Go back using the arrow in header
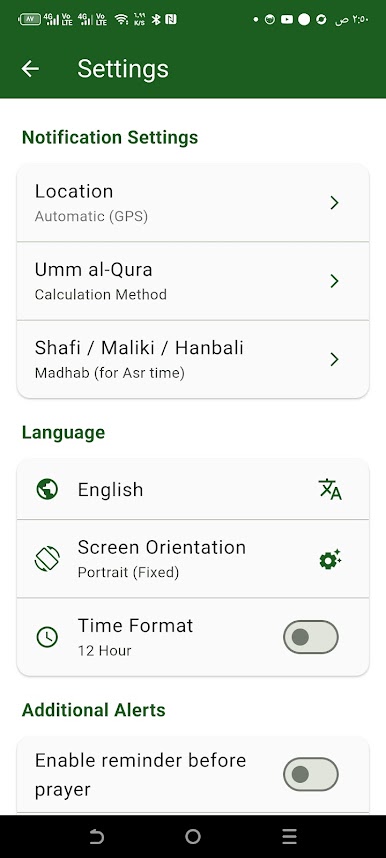 pos(30,68)
